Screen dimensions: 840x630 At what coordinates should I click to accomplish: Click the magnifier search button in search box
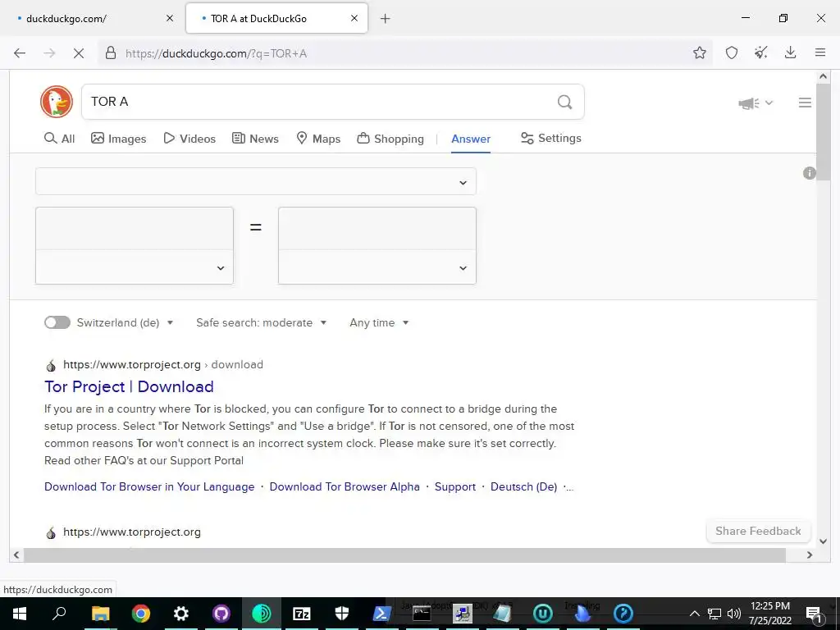point(564,102)
